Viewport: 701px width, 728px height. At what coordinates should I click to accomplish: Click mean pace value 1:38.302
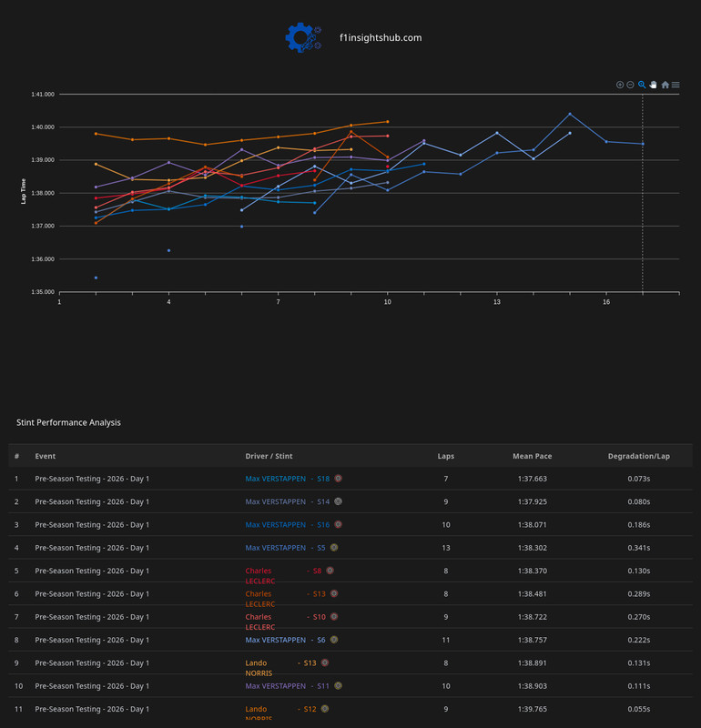[533, 548]
